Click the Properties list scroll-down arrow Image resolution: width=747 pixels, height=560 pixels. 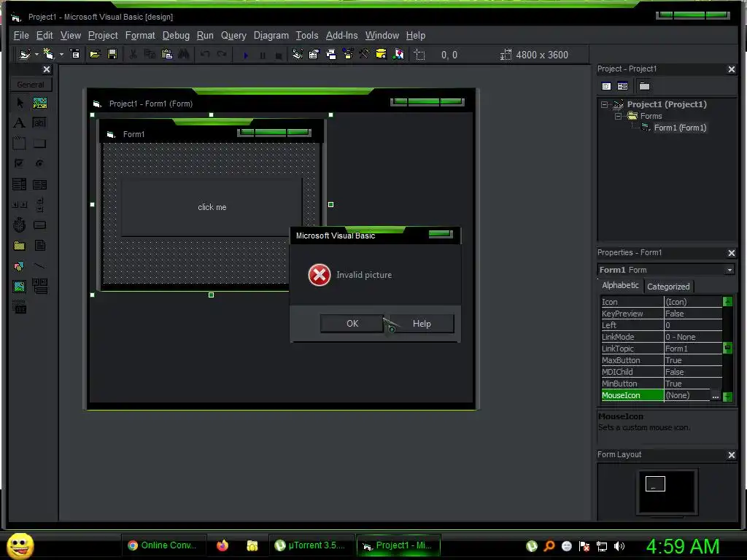pyautogui.click(x=727, y=397)
